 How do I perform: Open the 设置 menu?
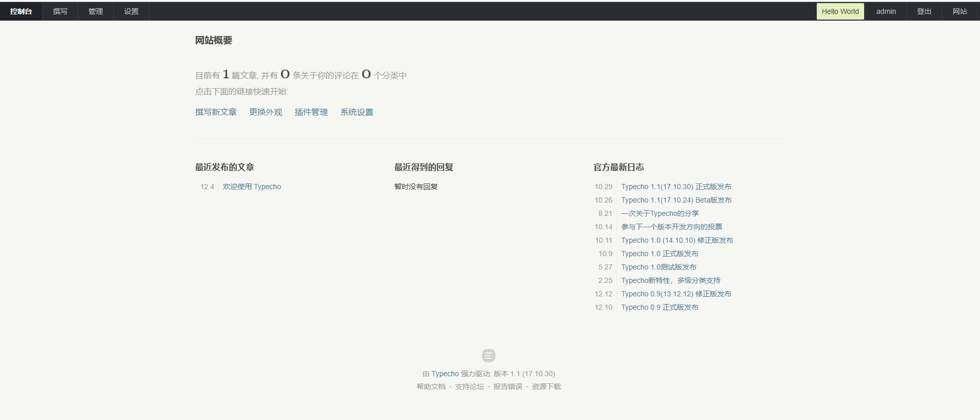point(131,11)
